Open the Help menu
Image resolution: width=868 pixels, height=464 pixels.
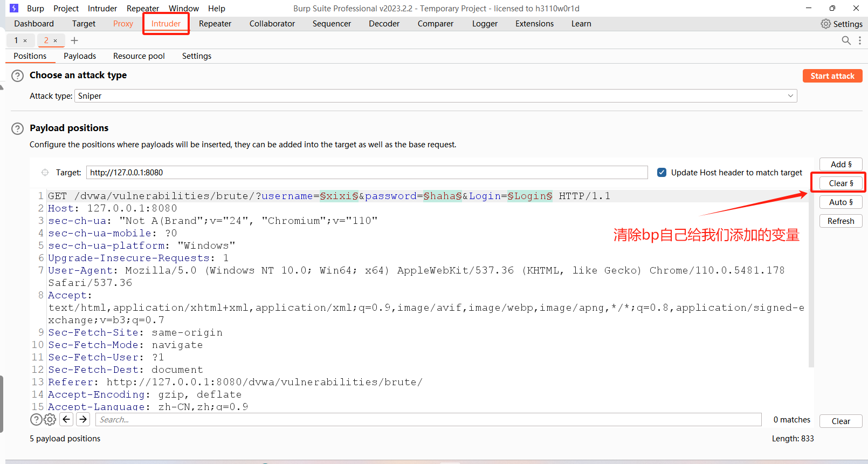coord(217,9)
